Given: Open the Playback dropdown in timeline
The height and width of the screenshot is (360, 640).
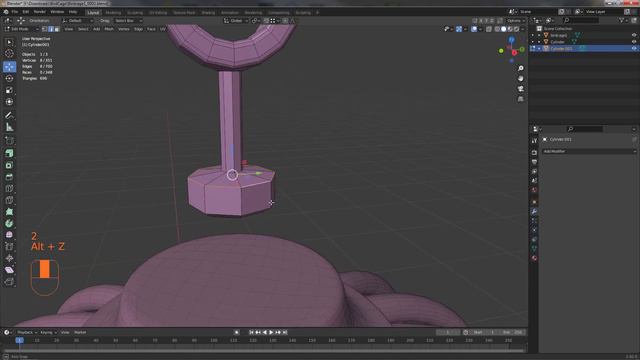Looking at the screenshot, I should tap(27, 332).
